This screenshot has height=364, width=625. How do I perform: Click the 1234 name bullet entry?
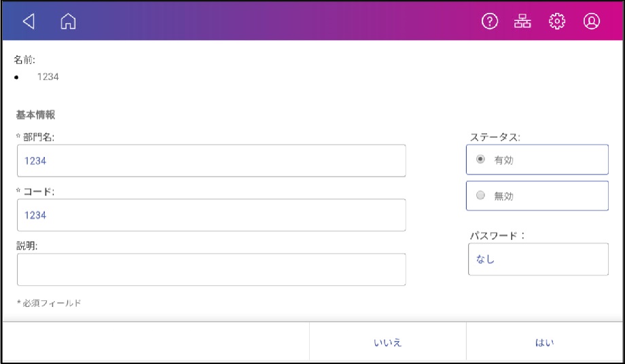tap(48, 77)
